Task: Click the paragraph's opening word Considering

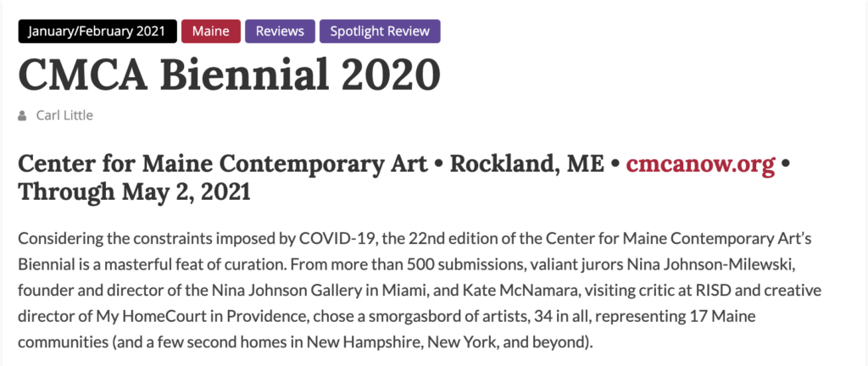Action: pos(55,240)
